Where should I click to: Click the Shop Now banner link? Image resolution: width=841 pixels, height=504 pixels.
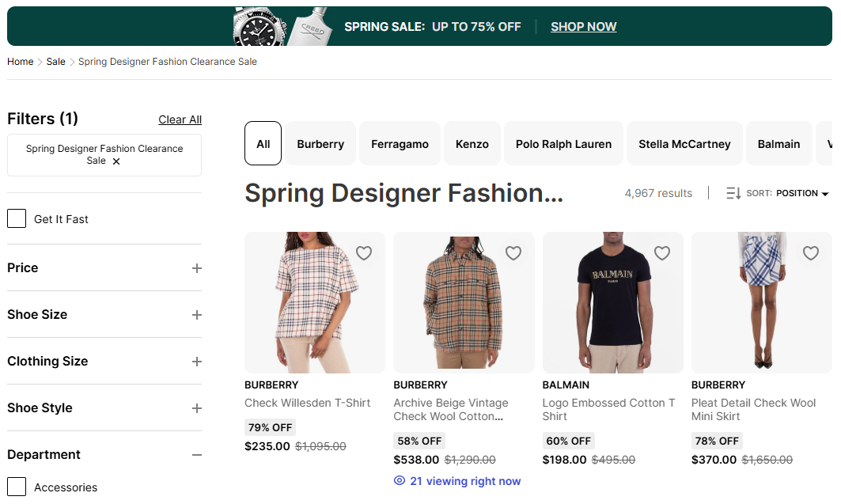pos(583,27)
